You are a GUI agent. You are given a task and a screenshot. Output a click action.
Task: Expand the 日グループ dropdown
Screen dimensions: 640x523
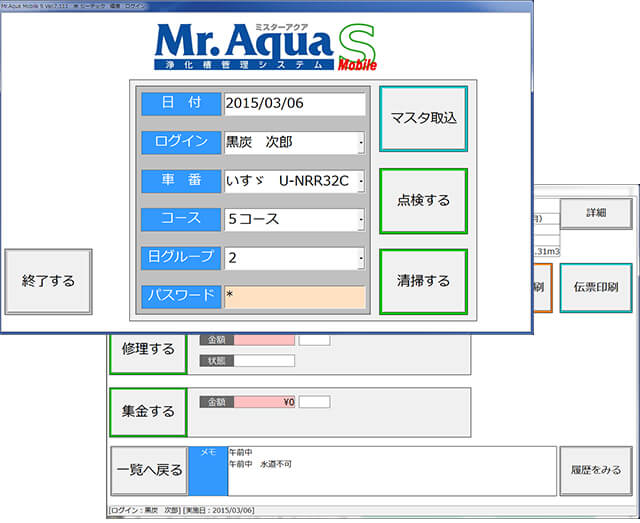(361, 258)
